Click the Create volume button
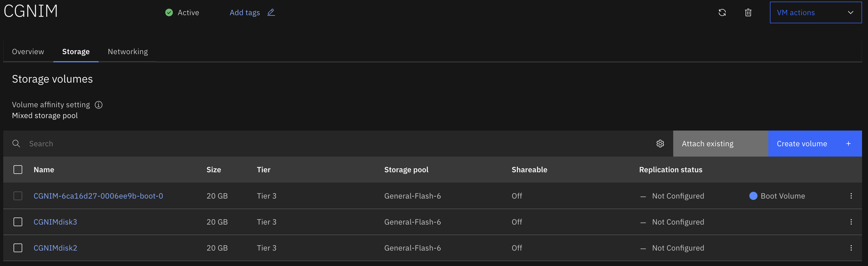The height and width of the screenshot is (266, 868). point(815,144)
